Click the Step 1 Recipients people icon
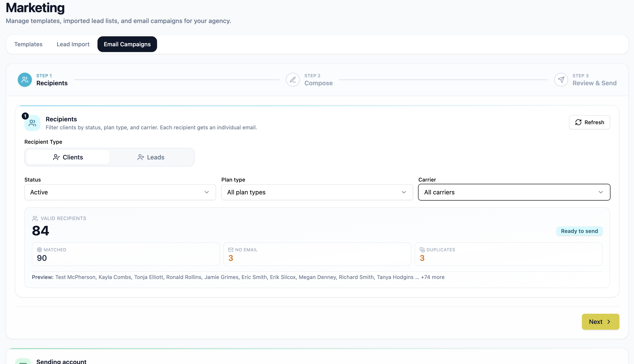This screenshot has width=634, height=364. (x=25, y=80)
